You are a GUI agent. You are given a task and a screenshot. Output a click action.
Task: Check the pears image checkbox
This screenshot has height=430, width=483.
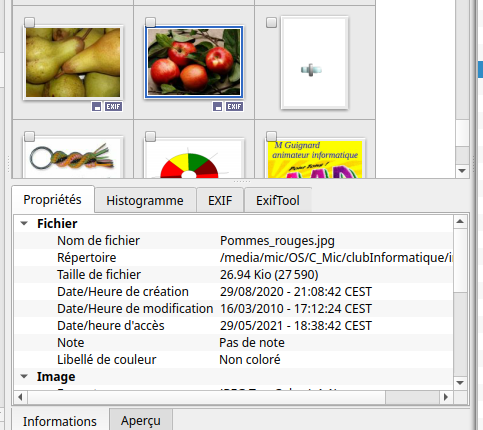30,22
